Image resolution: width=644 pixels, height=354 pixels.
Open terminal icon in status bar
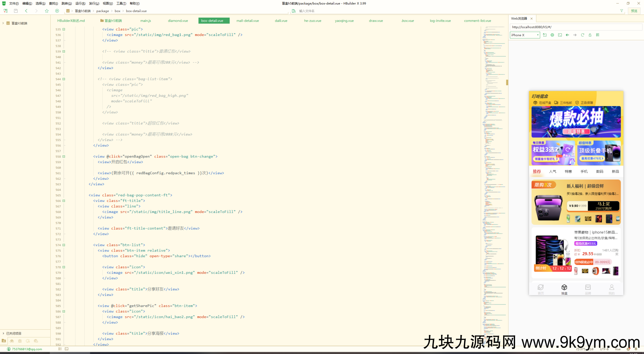(67, 349)
